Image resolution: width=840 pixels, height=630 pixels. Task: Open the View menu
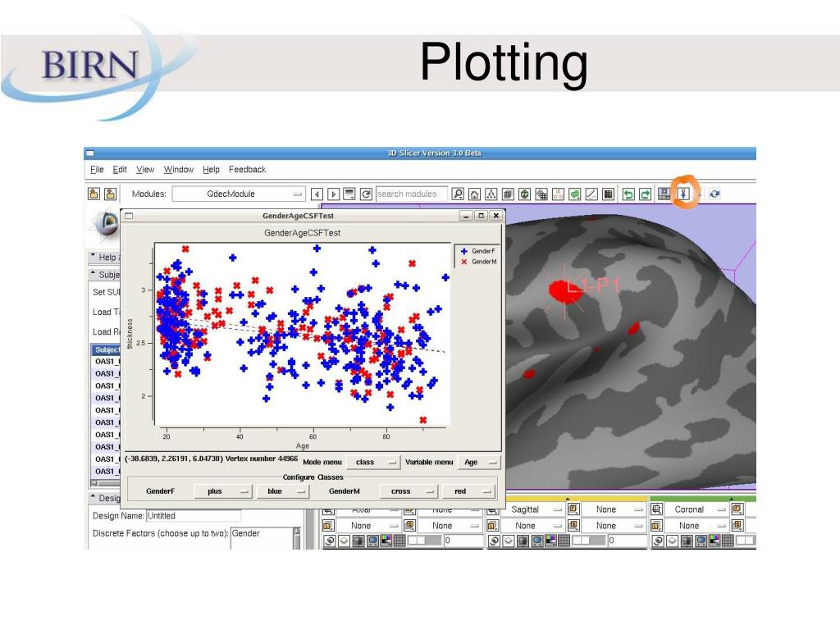tap(145, 169)
